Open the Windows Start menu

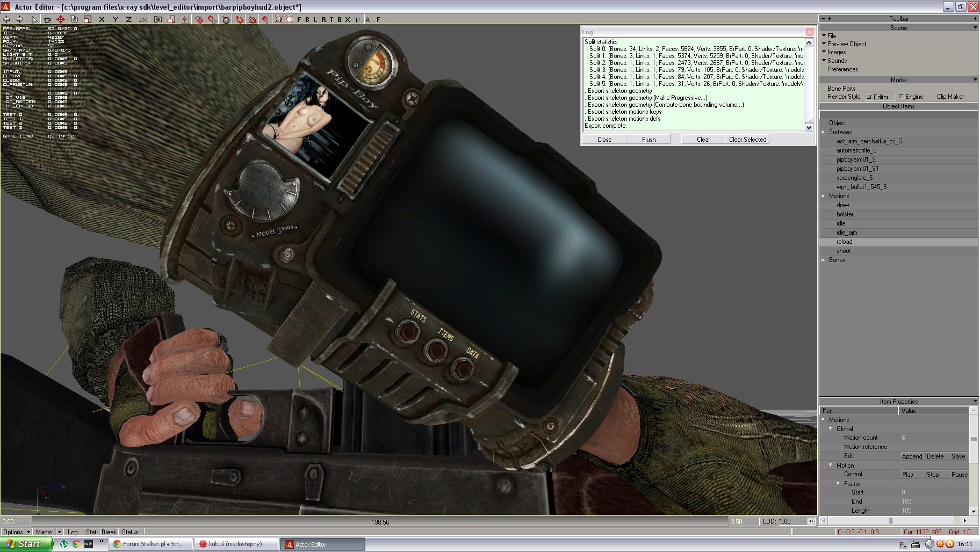click(26, 544)
